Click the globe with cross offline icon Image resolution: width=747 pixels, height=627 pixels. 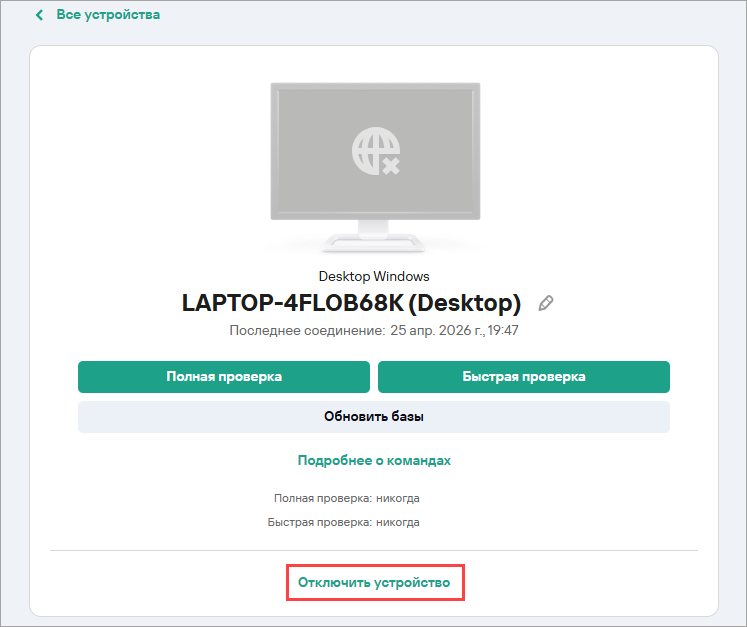point(376,151)
